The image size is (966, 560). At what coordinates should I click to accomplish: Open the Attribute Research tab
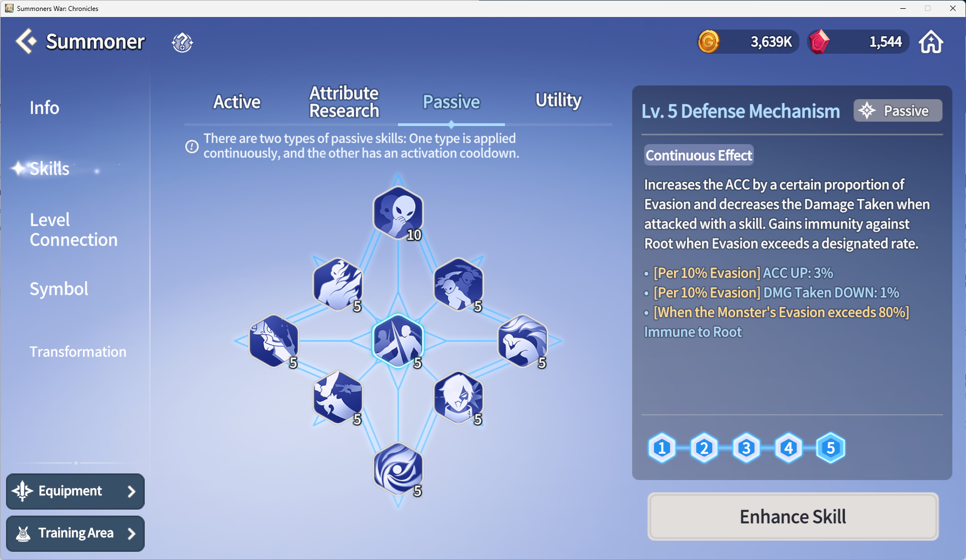coord(344,102)
